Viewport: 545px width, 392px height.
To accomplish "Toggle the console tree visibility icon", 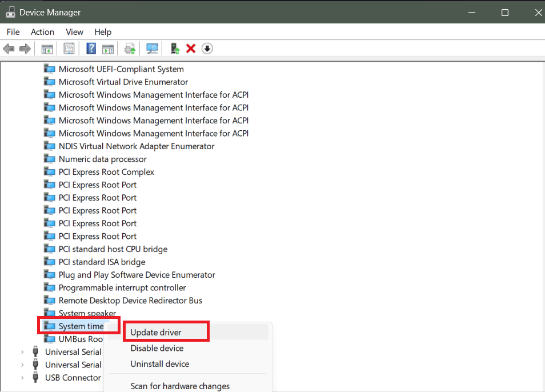I will (x=47, y=49).
